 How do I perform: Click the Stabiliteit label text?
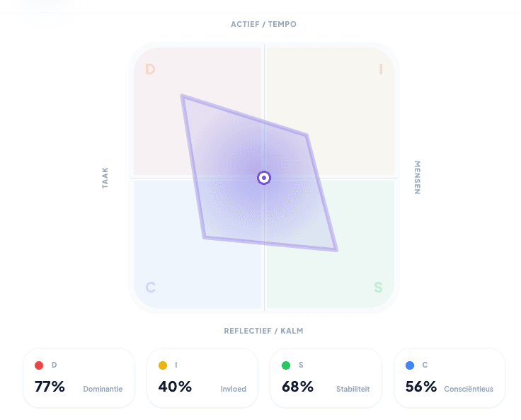353,389
